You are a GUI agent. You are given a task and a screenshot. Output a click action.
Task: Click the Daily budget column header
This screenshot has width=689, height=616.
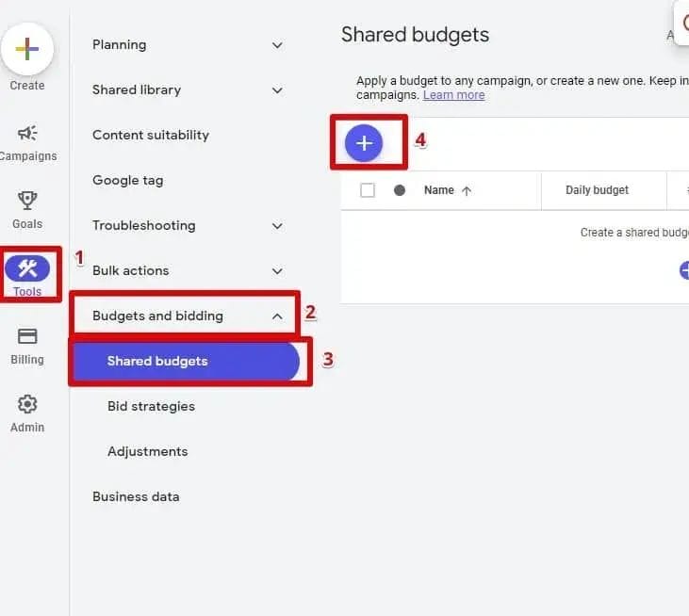pyautogui.click(x=598, y=190)
